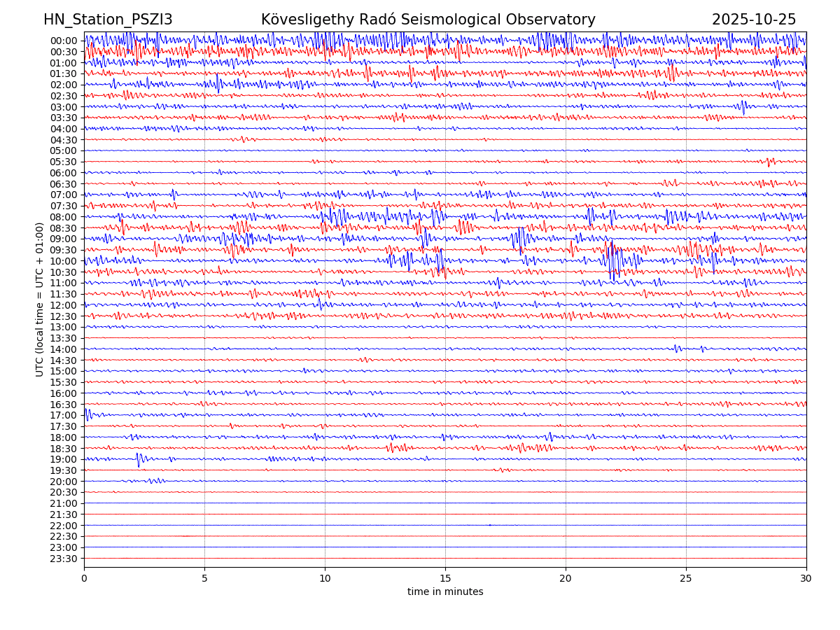The height and width of the screenshot is (630, 840).
Task: Select the 10:00 trace time label
Action: (63, 261)
